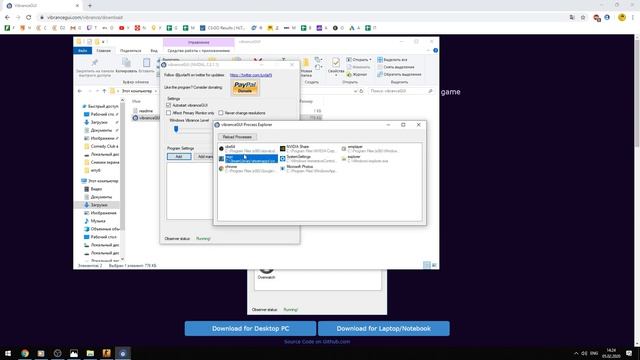This screenshot has width=640, height=360.
Task: Switch Explorer to details view icon
Action: [x=427, y=265]
